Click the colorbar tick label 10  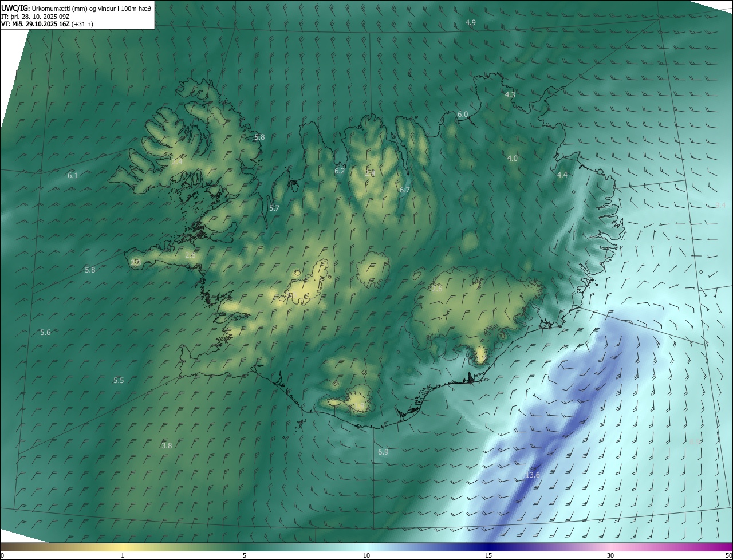pos(366,555)
